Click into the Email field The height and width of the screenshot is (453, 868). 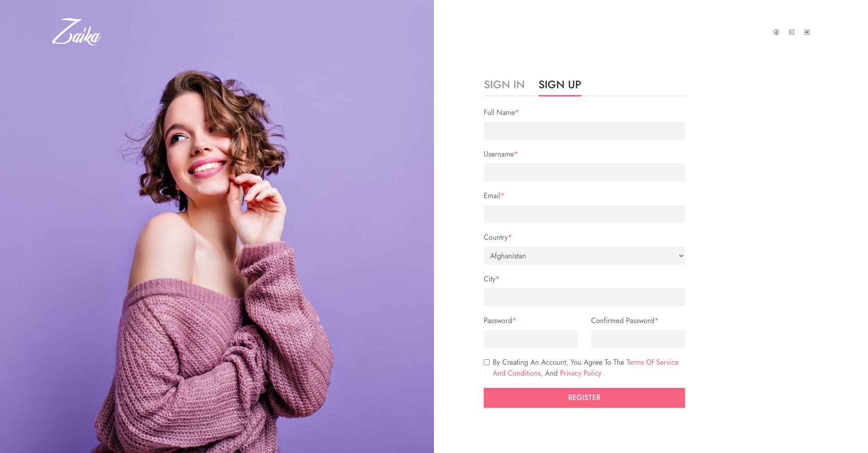pos(584,214)
